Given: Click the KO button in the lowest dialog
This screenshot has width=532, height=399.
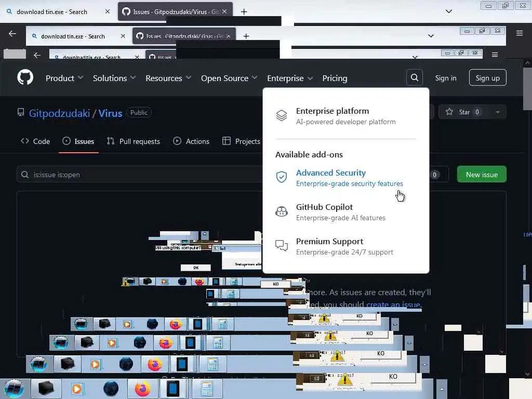Looking at the screenshot, I should pyautogui.click(x=393, y=377).
